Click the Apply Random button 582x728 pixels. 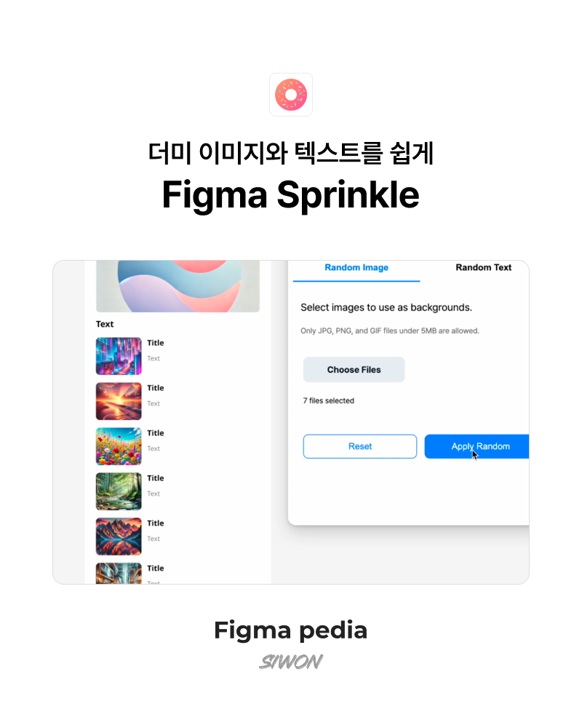click(477, 446)
